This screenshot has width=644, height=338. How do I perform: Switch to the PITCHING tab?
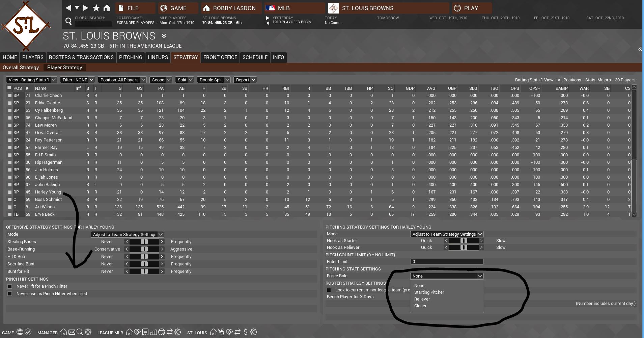pyautogui.click(x=131, y=57)
